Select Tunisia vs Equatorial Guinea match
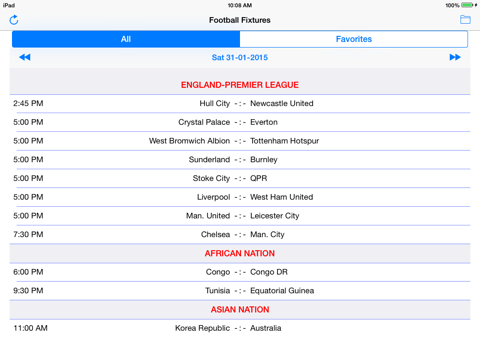The height and width of the screenshot is (360, 480). click(x=240, y=291)
